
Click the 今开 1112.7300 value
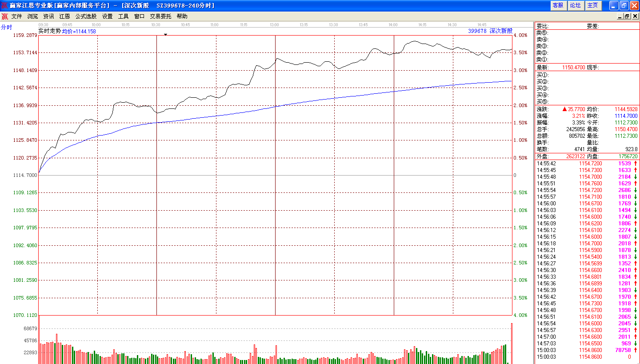[626, 122]
